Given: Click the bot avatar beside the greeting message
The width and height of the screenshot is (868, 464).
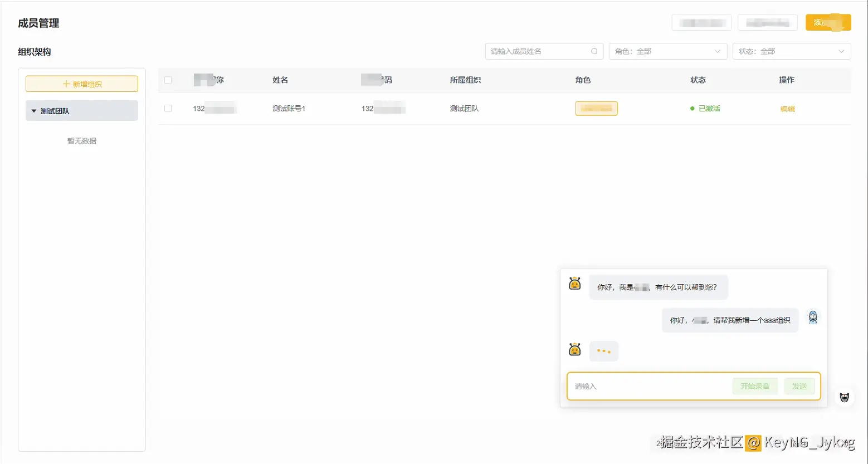Looking at the screenshot, I should [x=575, y=284].
